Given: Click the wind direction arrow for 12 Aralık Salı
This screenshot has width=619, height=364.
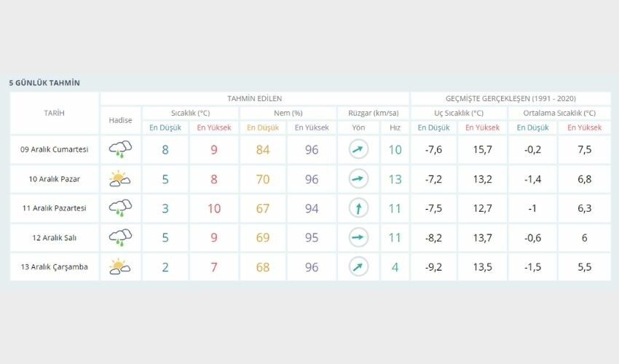Looking at the screenshot, I should (358, 238).
